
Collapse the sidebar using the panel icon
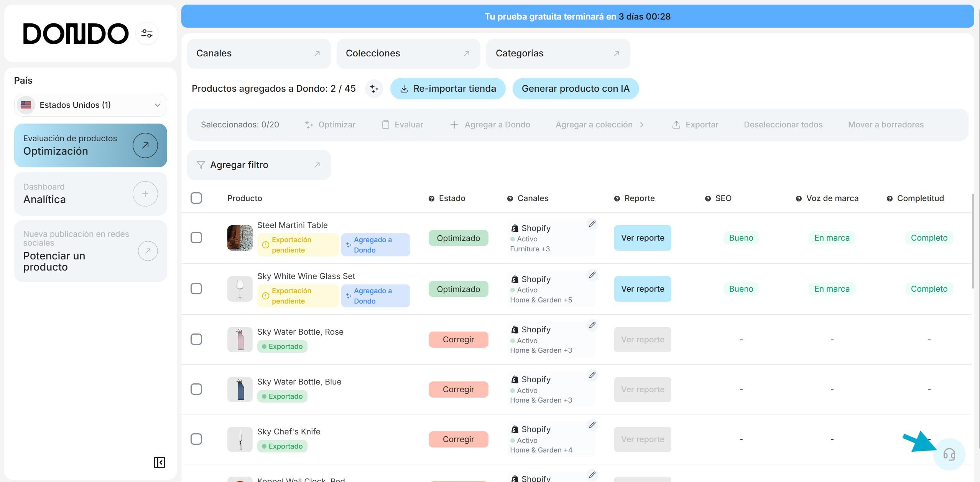(159, 462)
